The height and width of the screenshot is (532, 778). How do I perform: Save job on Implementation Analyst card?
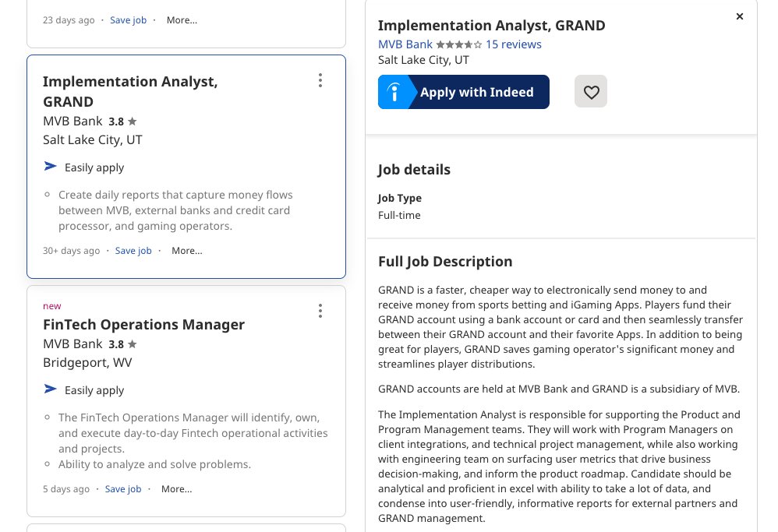coord(133,251)
